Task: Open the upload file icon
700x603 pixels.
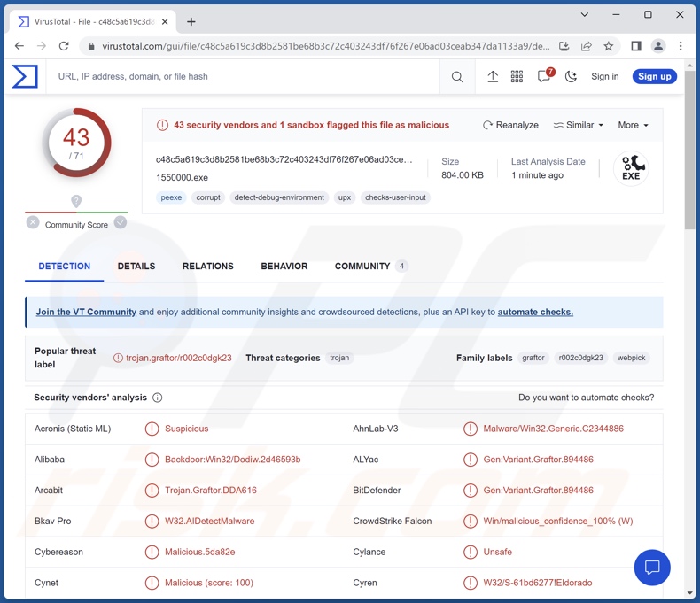Action: coord(493,77)
